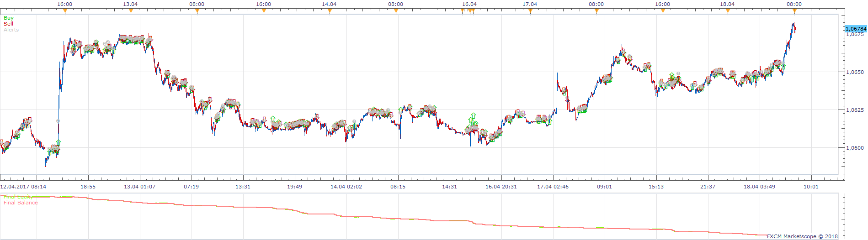
Task: Click the 17.04 02:46 time axis label
Action: 553,187
